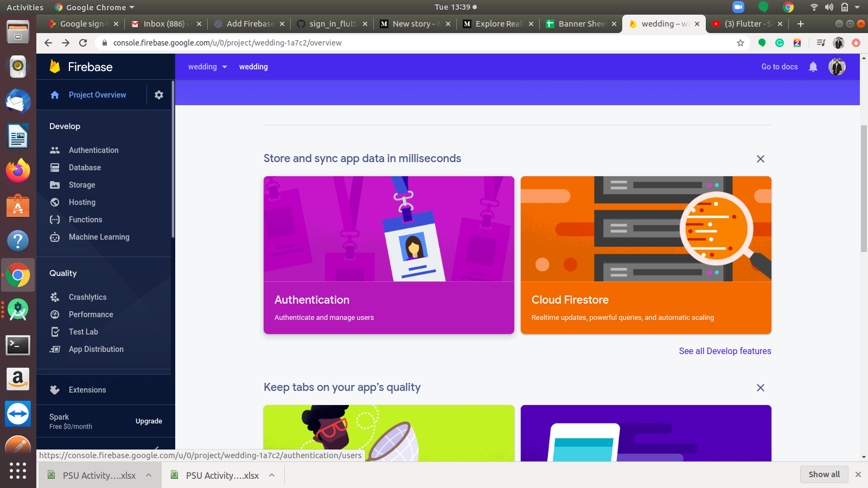868x488 pixels.
Task: Open Android Studio from the dock
Action: [18, 310]
